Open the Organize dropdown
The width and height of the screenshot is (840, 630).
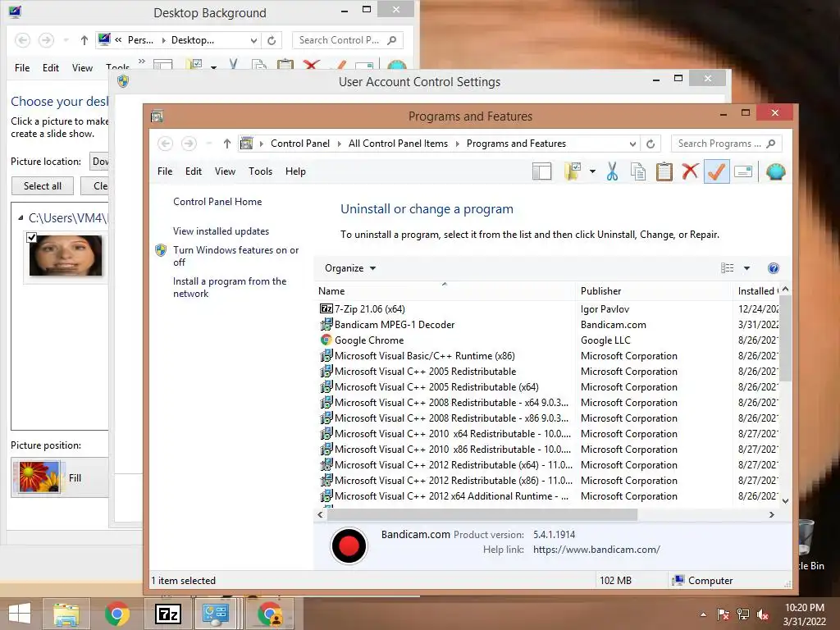[349, 268]
